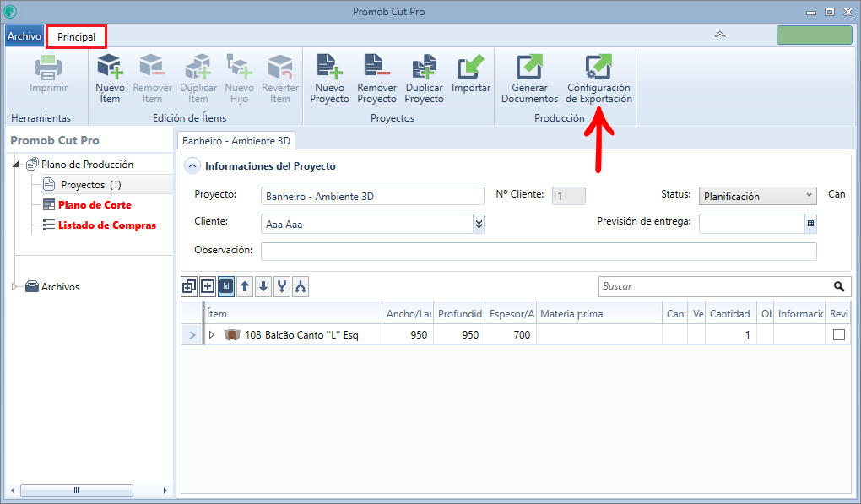The image size is (861, 504).
Task: Click the Nuevo Hijo icon
Action: 240,68
